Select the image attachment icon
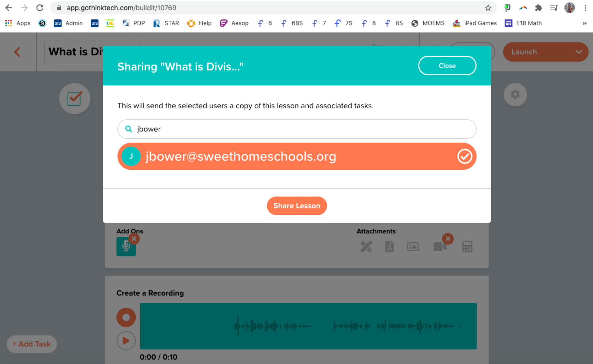 [x=413, y=247]
